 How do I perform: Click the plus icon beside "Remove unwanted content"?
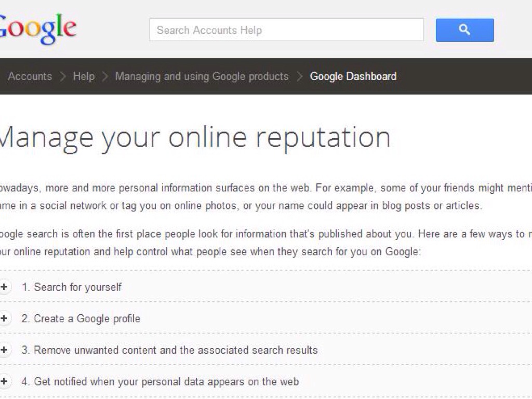click(4, 350)
